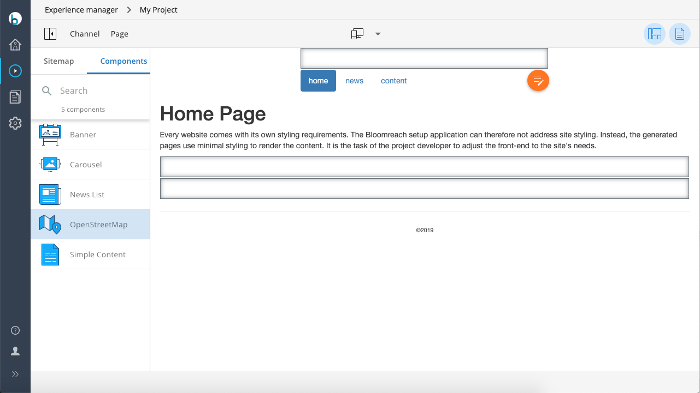Screen dimensions: 700x393
Task: Click the Home Page heading
Action: (x=213, y=113)
